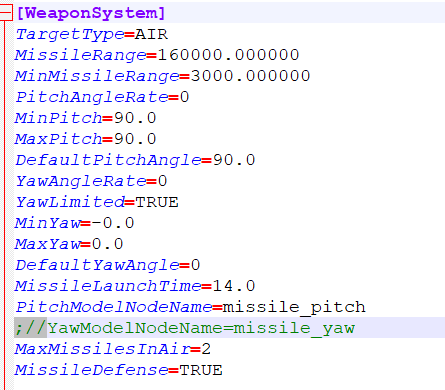Click the MinYaw value -0.0
Viewport: 445px width, 390px height.
pyautogui.click(x=113, y=223)
